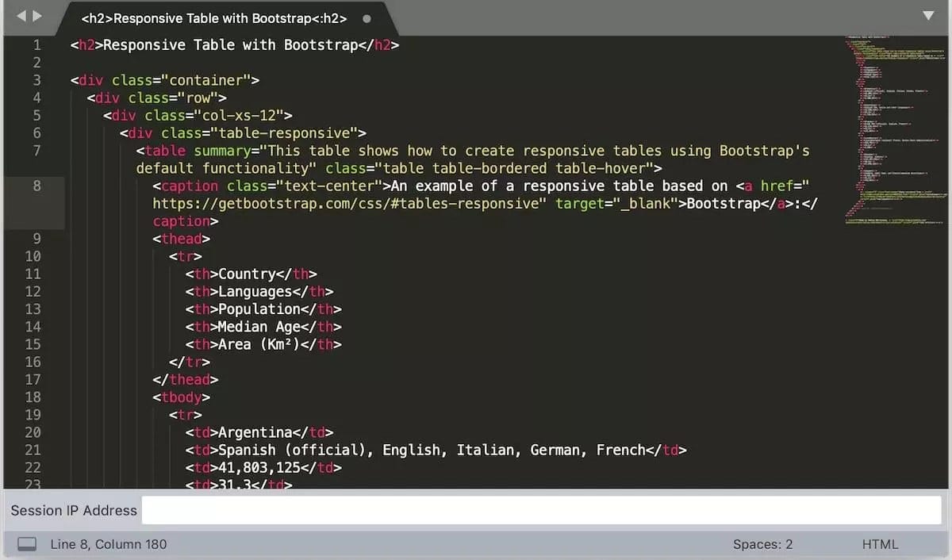
Task: Change the HTML language mode
Action: (x=881, y=544)
